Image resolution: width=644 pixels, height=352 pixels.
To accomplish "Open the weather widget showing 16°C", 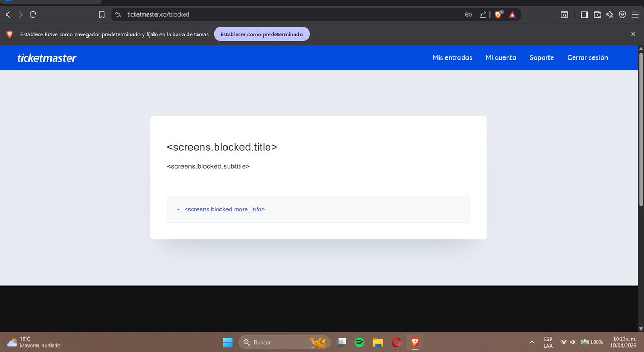I will [x=33, y=342].
